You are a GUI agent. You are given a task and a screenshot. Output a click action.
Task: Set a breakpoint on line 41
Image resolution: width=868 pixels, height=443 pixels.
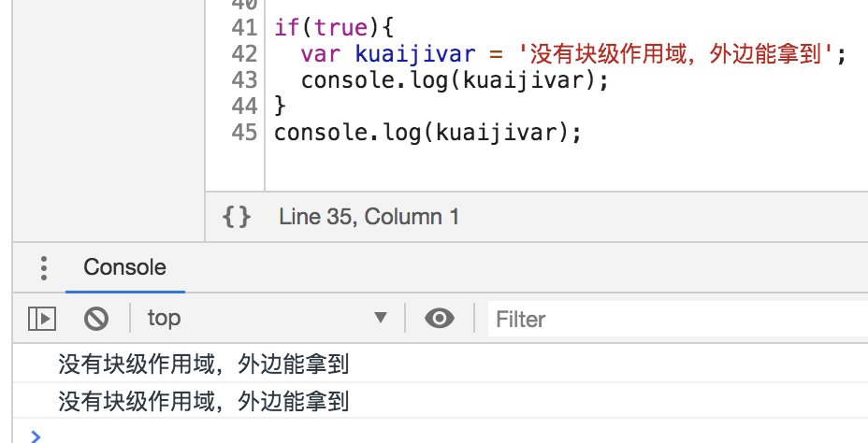click(x=243, y=28)
